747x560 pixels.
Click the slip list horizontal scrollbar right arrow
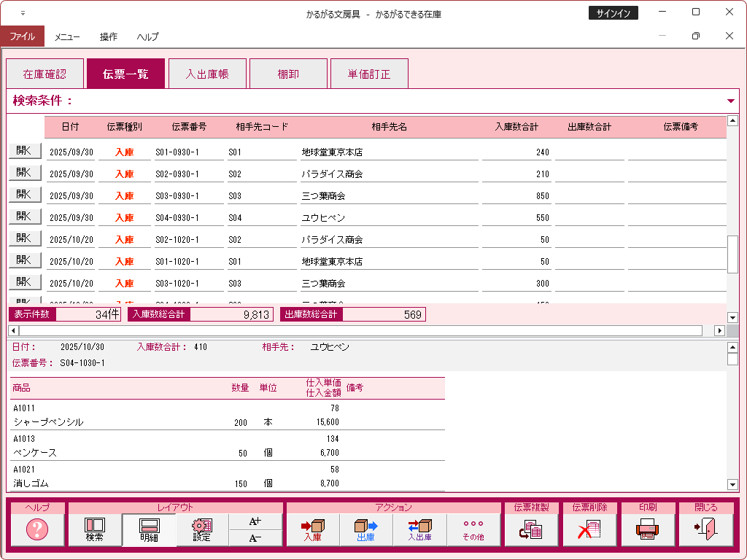tap(719, 330)
